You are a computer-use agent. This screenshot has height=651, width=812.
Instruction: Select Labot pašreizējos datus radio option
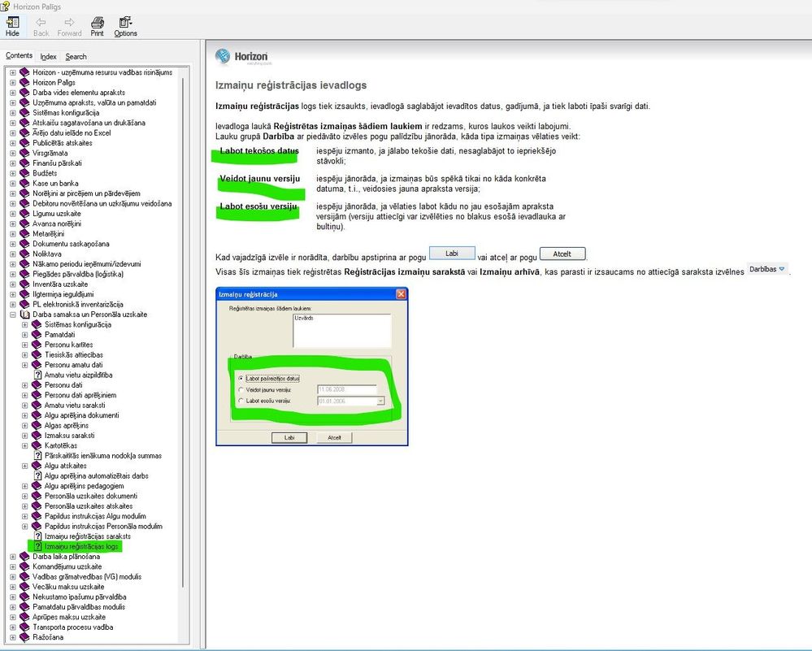241,379
